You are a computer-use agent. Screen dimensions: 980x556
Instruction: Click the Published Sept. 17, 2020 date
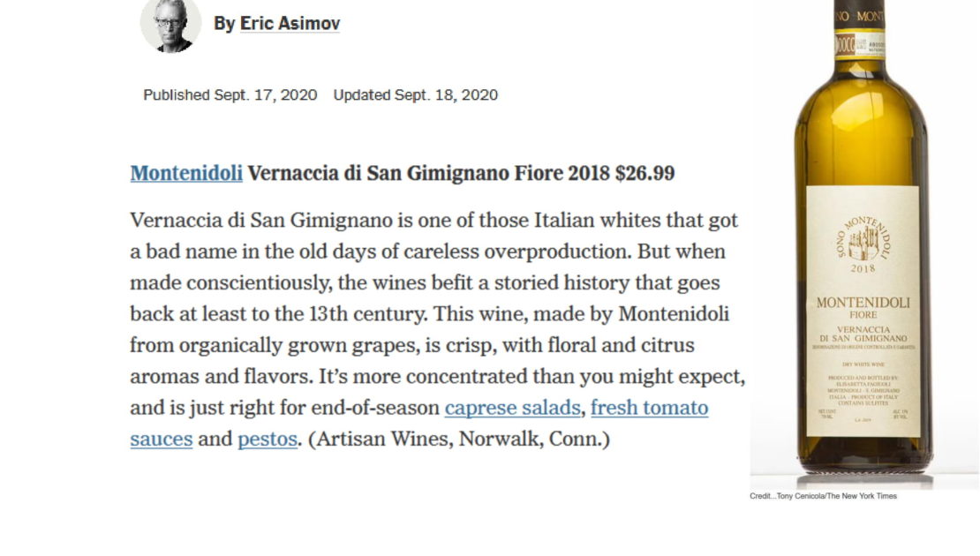click(230, 95)
